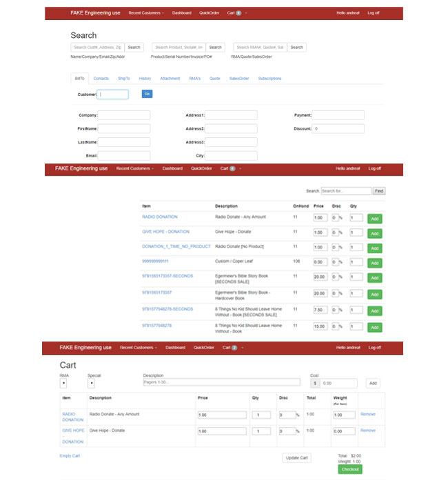The height and width of the screenshot is (483, 448).
Task: Remove the GIVE HOPE - DONATION cart row
Action: (368, 430)
